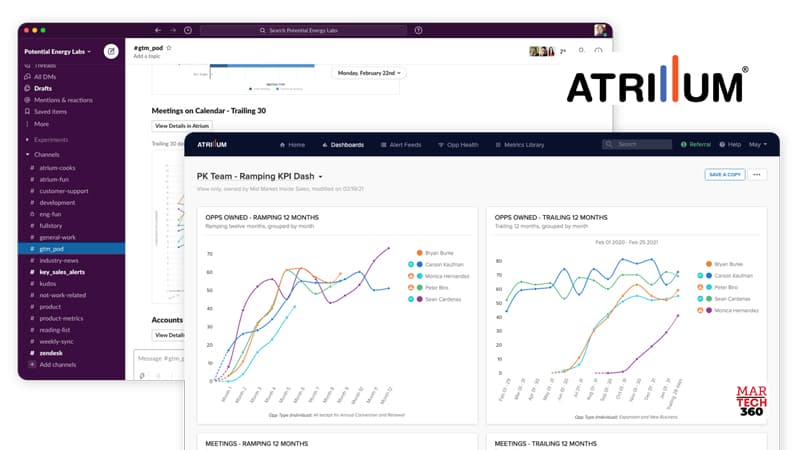This screenshot has width=800, height=450.
Task: Open the Metrics Library tab in Atrium
Action: click(520, 145)
